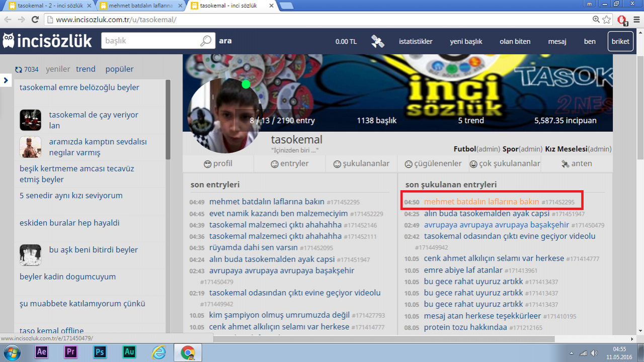Open the çok şukulananlar tab
644x362 pixels.
[505, 164]
